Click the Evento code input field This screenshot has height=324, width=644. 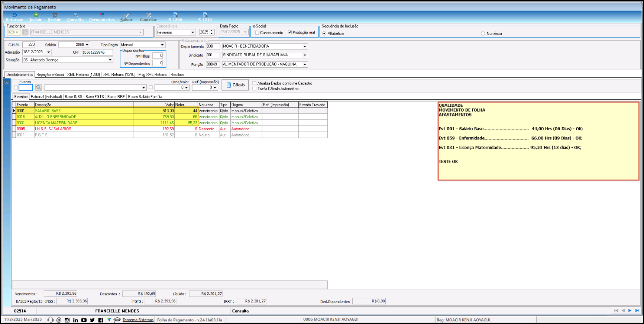coord(26,88)
